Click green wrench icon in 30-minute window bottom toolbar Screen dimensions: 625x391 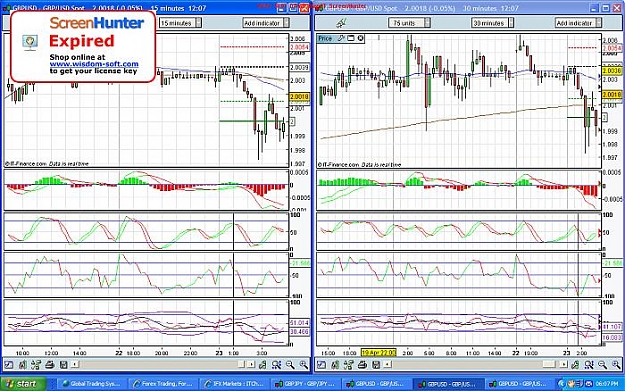click(x=575, y=364)
